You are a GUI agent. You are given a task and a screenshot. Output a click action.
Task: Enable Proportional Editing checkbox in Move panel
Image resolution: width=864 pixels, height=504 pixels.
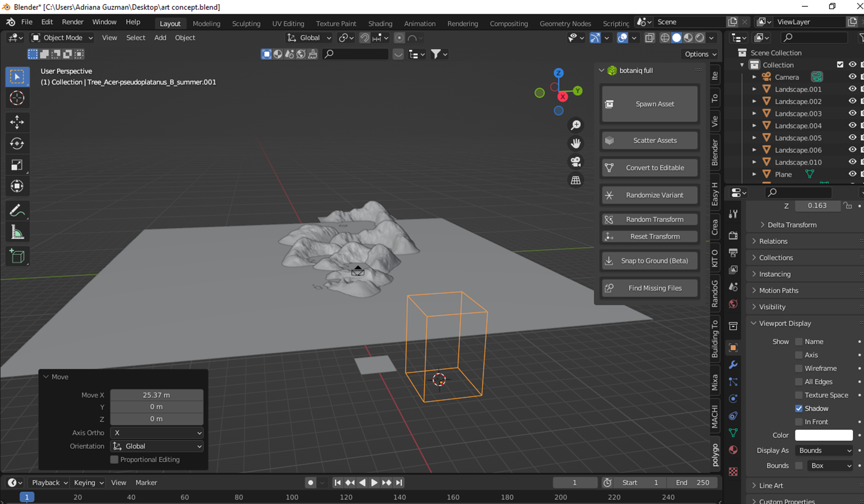(x=114, y=459)
